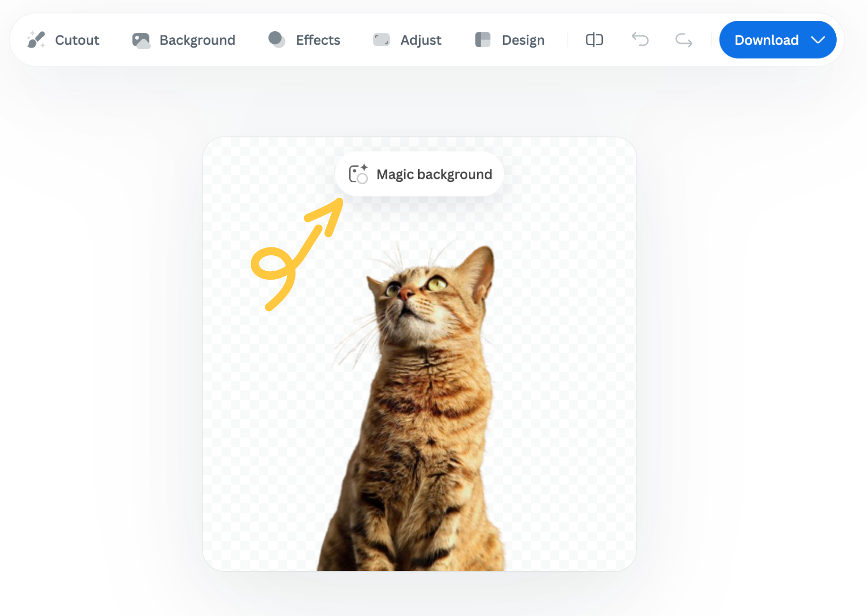
Task: Expand the Download dropdown arrow
Action: coord(818,40)
